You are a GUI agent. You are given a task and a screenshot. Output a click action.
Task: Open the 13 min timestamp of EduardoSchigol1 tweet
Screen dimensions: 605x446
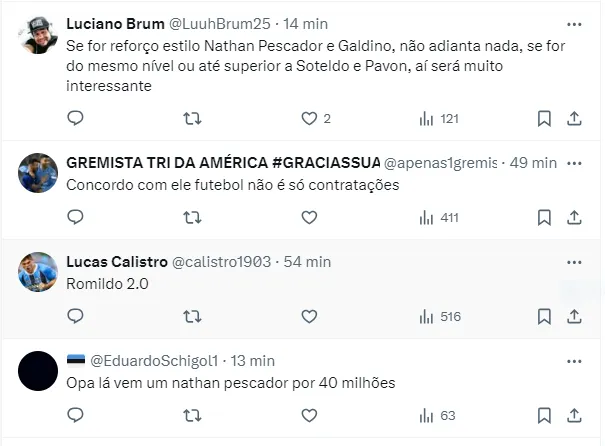click(x=253, y=361)
